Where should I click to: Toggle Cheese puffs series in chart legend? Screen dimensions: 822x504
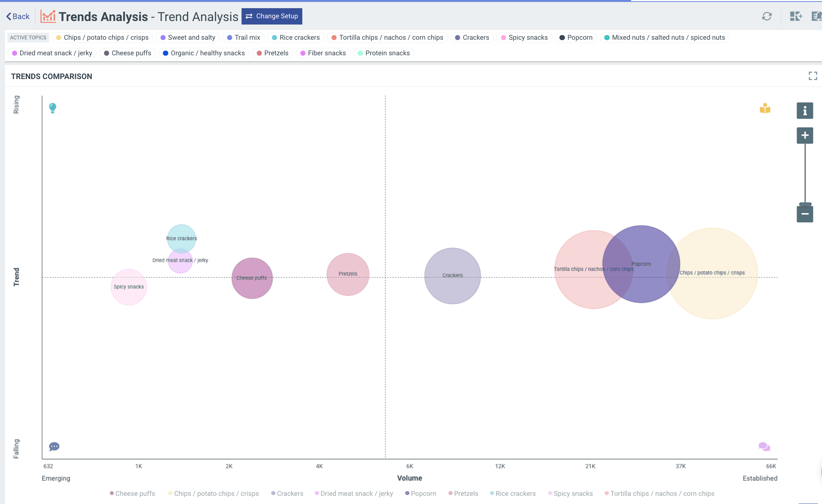(x=132, y=493)
